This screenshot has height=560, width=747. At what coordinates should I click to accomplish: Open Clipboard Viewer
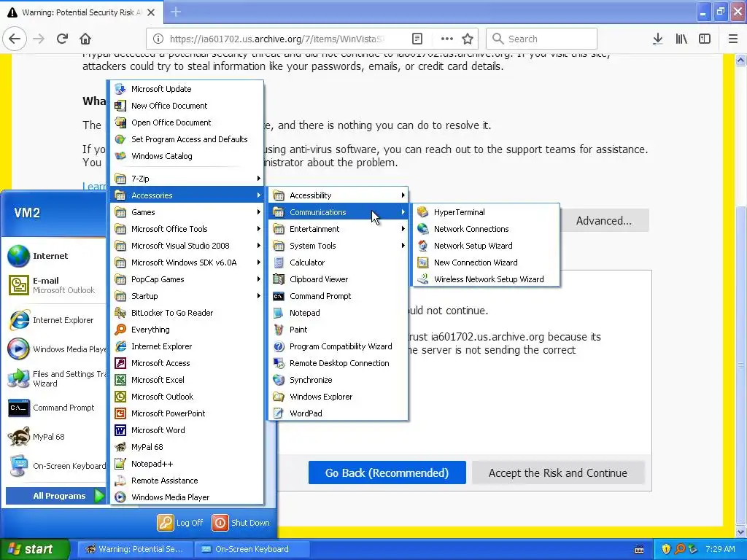click(338, 279)
